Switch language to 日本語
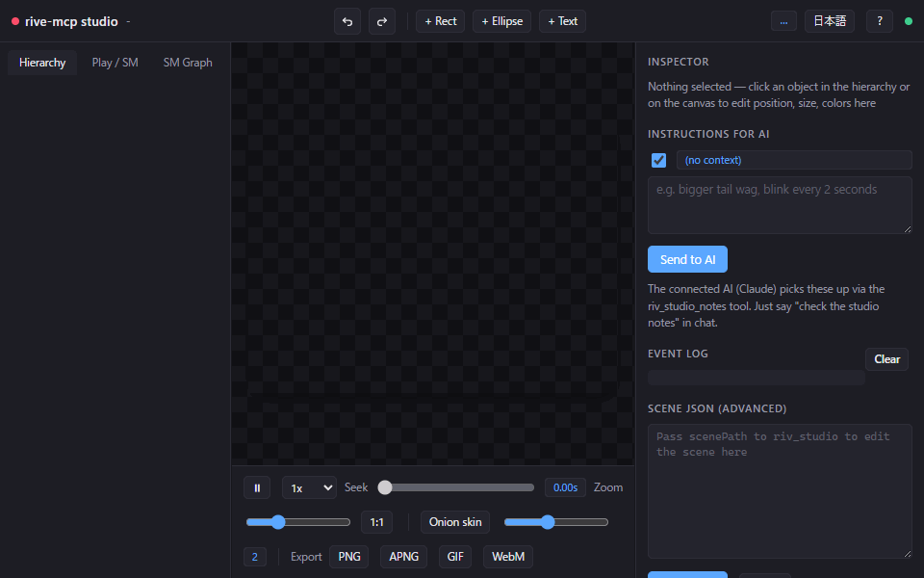This screenshot has height=578, width=924. [x=830, y=21]
